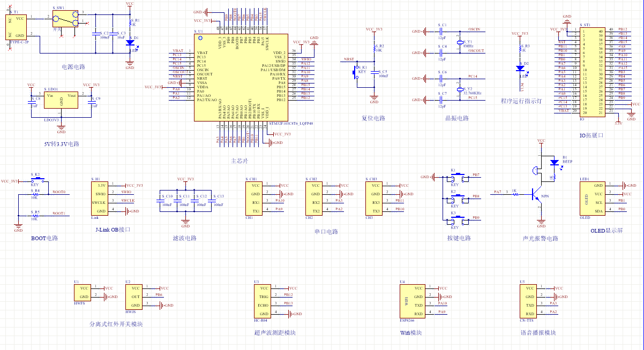
Task: Click the '分离式红外开关模块' label
Action: tap(116, 324)
